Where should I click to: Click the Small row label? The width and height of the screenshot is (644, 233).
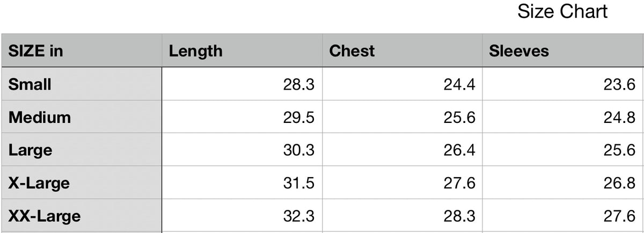coord(30,84)
